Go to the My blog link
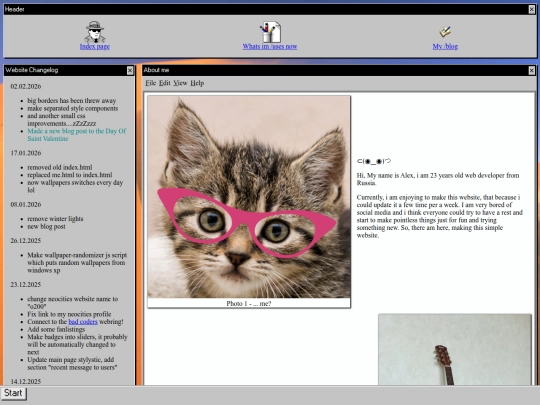540x405 pixels. 445,46
